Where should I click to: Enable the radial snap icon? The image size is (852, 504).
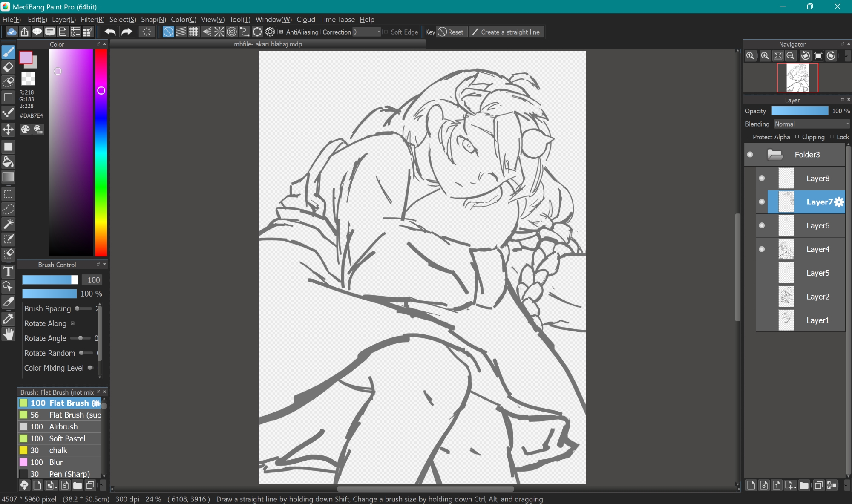tap(219, 32)
